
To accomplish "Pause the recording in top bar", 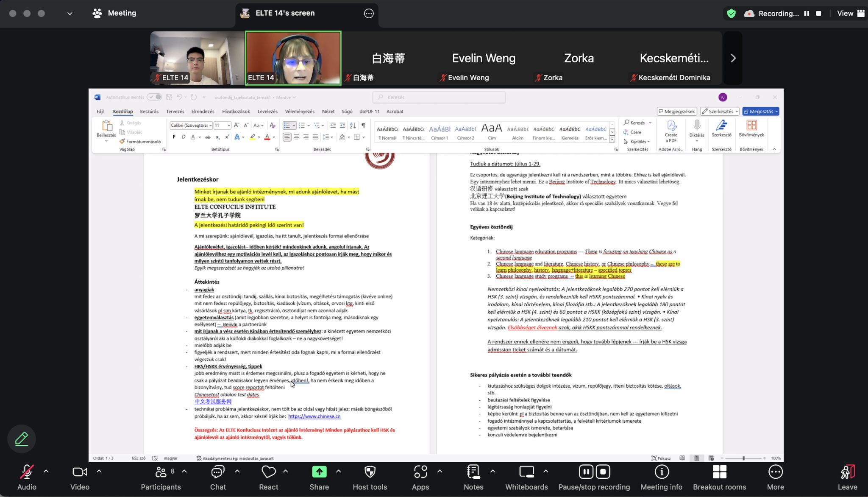I will coord(807,14).
